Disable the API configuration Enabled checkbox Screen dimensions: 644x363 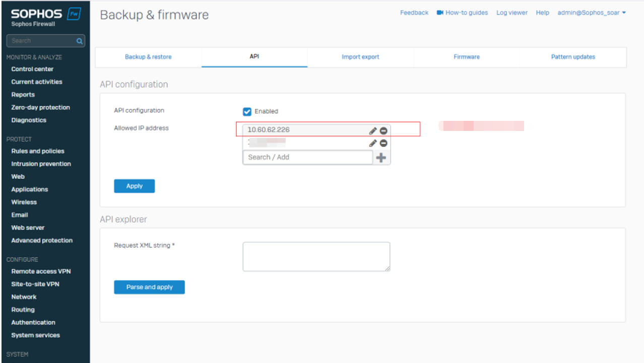pos(247,111)
